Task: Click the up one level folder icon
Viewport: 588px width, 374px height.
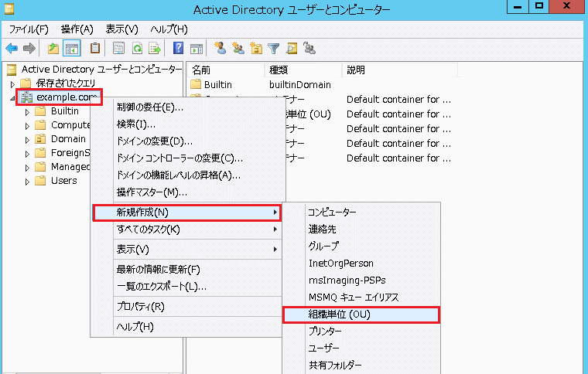Action: [53, 48]
